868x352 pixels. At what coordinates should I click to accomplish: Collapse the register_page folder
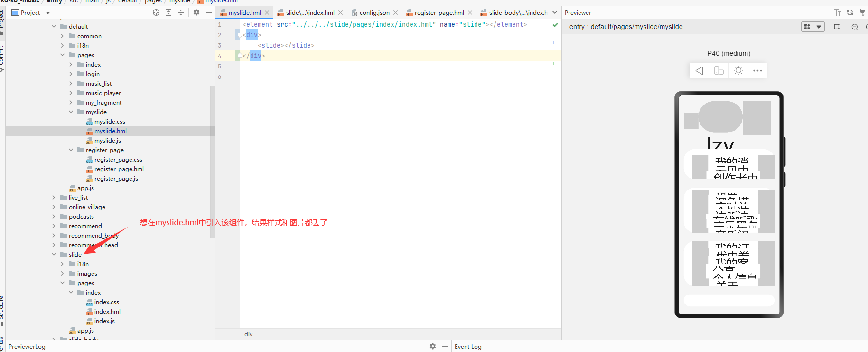coord(71,150)
